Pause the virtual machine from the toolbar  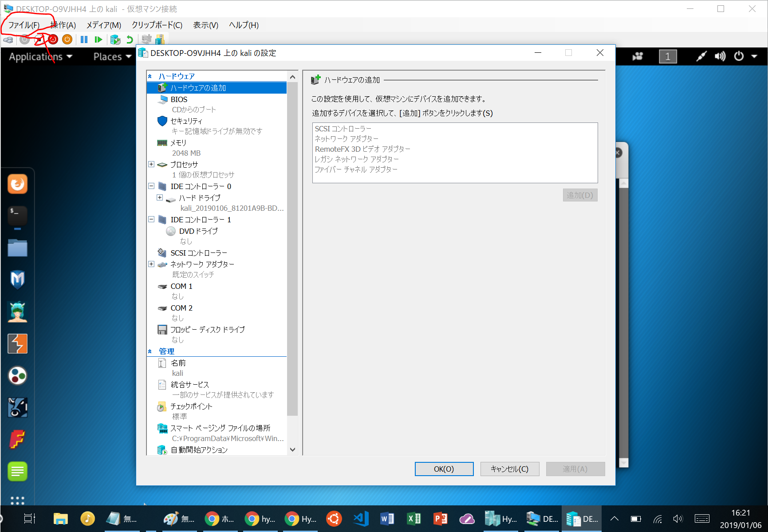click(x=84, y=39)
